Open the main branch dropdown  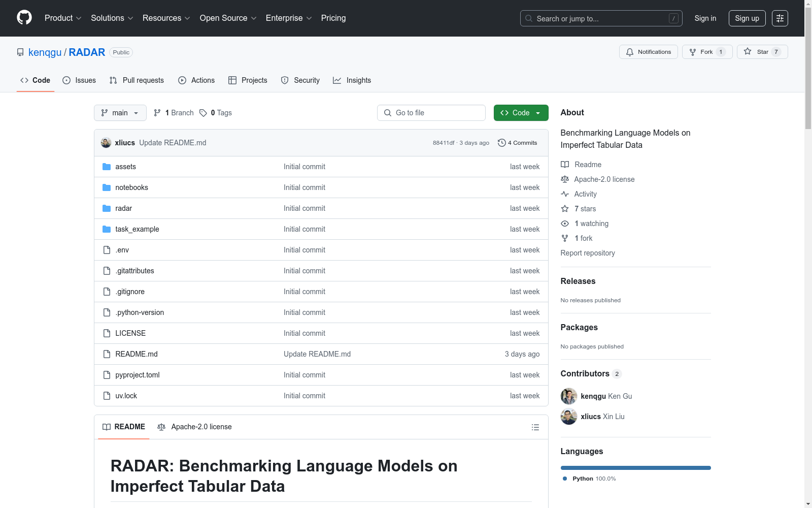point(120,113)
